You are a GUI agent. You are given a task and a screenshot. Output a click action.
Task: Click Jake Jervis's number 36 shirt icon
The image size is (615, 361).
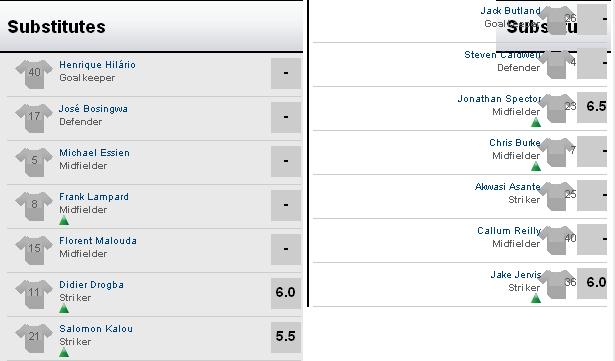pos(557,284)
